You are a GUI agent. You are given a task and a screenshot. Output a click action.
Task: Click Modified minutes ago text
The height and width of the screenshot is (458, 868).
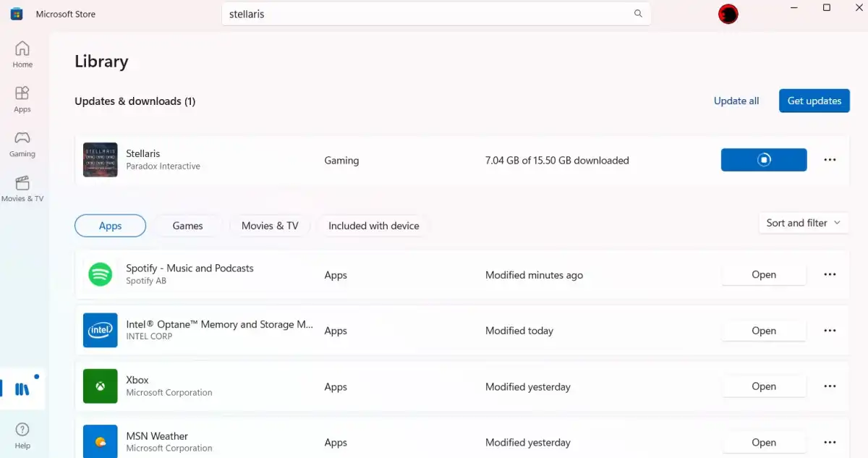[534, 275]
